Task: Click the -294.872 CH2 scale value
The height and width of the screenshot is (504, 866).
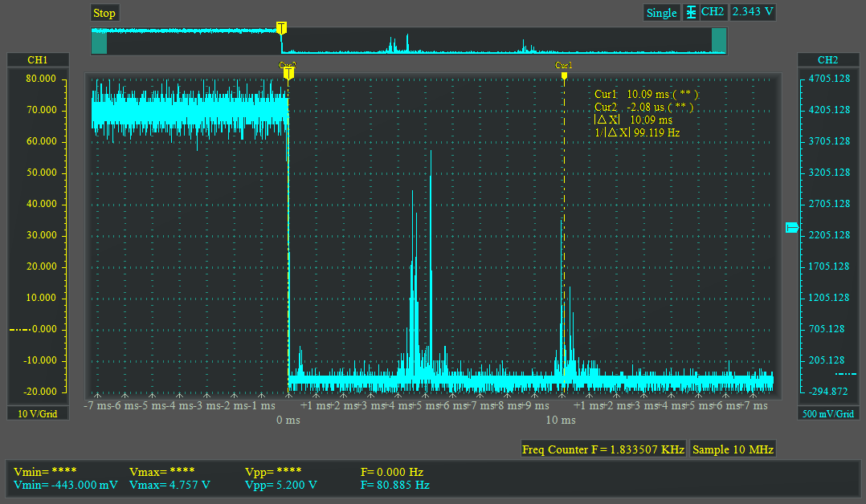Action: tap(827, 392)
